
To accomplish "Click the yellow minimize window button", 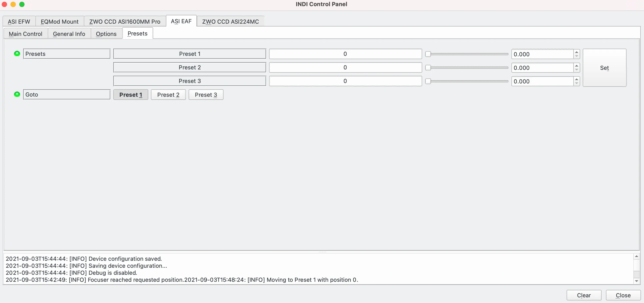I will (x=13, y=4).
